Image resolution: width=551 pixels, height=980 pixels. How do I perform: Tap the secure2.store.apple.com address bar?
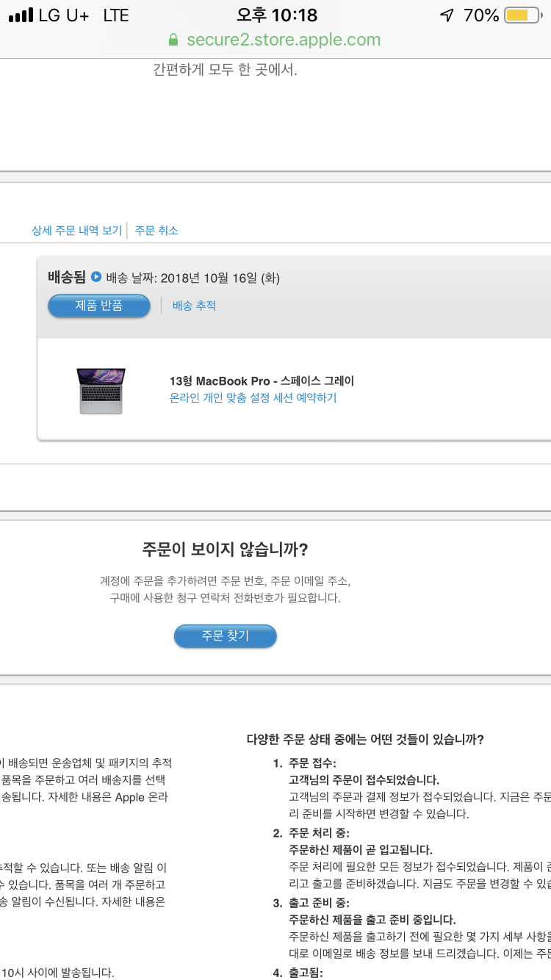pyautogui.click(x=275, y=39)
